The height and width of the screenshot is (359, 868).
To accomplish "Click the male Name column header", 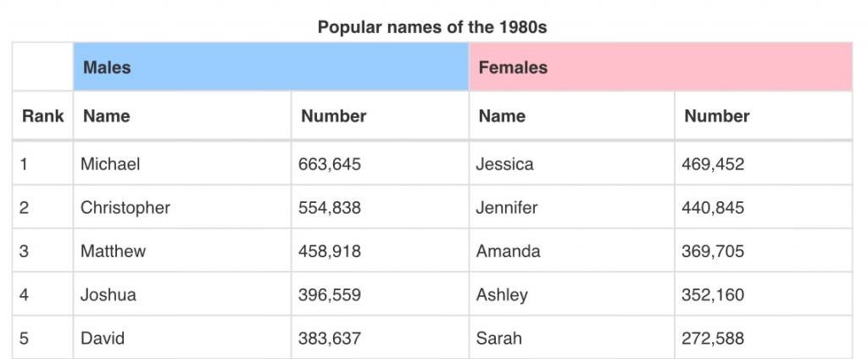I will coord(182,115).
